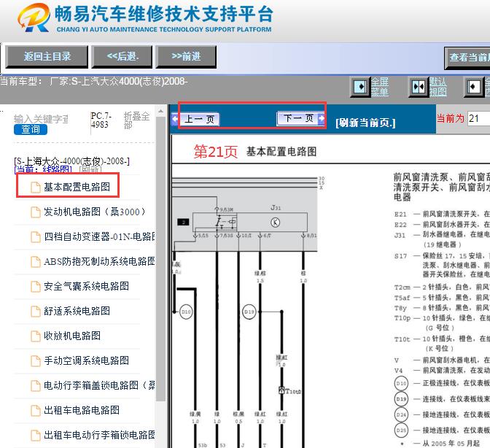Click the sidebar vertical scrollbar thumb
Viewport: 490px width, 448px height.
[160, 259]
